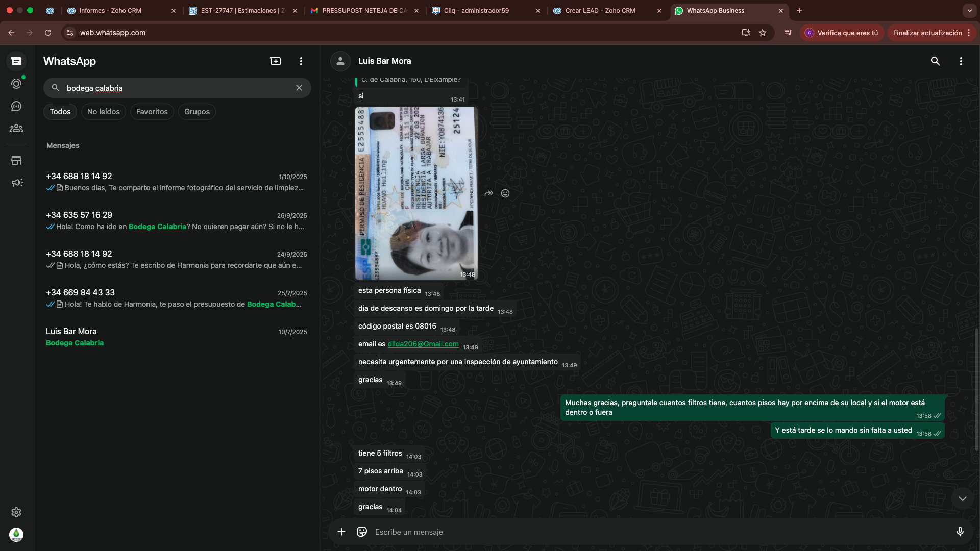Viewport: 980px width, 551px height.
Task: Switch to Informes - Zoho CRM tab
Action: [x=110, y=10]
